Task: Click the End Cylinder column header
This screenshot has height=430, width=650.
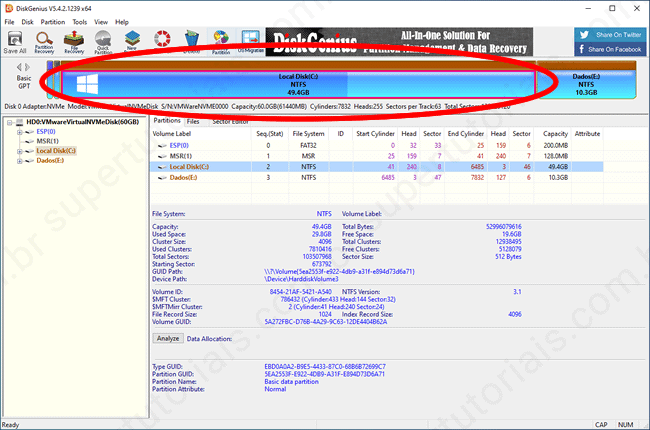Action: pyautogui.click(x=466, y=134)
